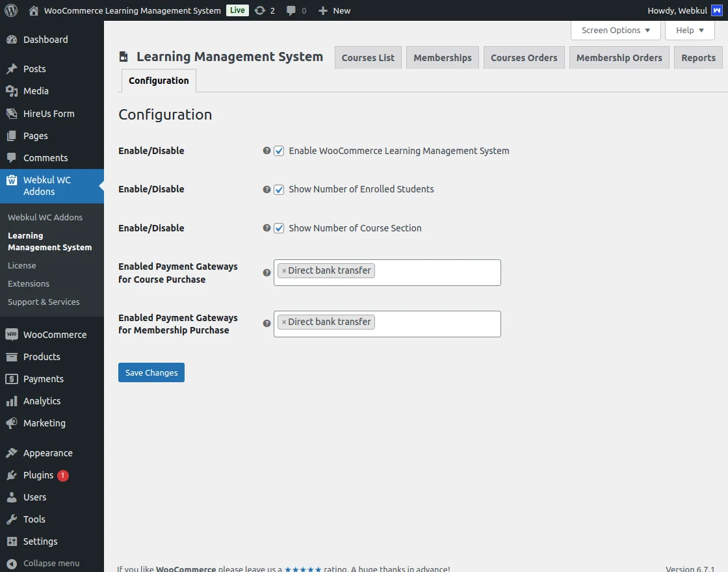Click the help question icon beside Enable WooCommerce LMS

[266, 150]
